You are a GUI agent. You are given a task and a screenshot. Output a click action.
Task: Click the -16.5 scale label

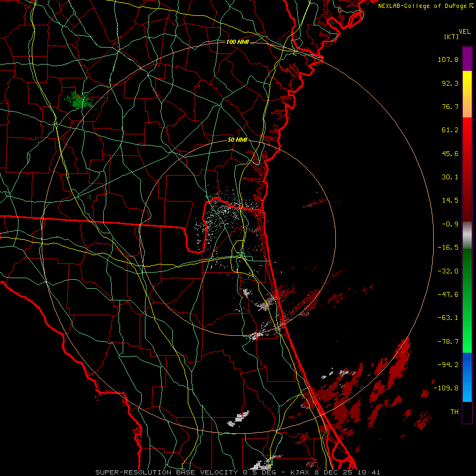(448, 248)
